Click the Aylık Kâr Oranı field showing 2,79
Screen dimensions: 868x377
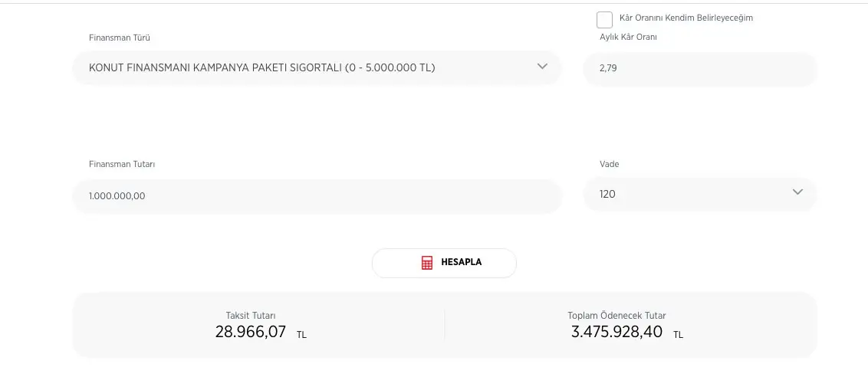[699, 68]
